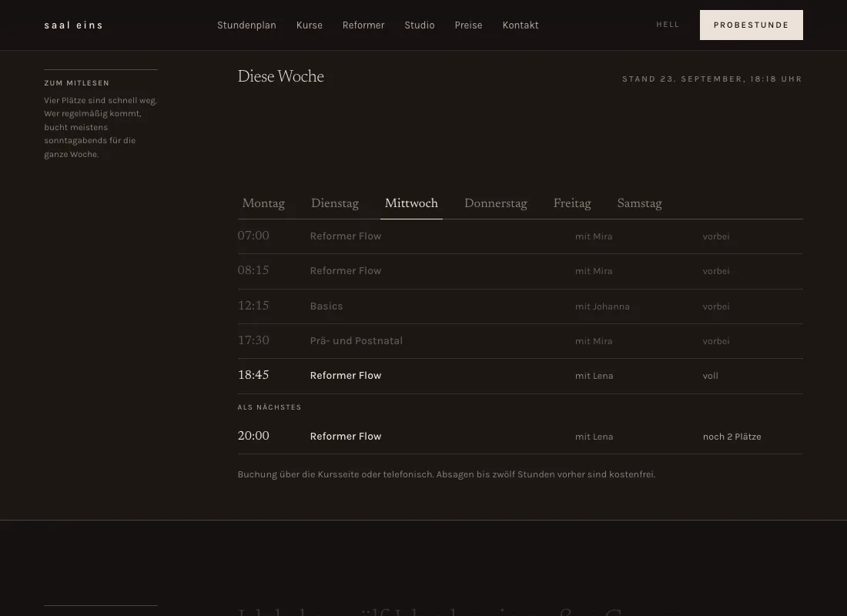
Task: Open the Preise navigation link
Action: coord(468,25)
